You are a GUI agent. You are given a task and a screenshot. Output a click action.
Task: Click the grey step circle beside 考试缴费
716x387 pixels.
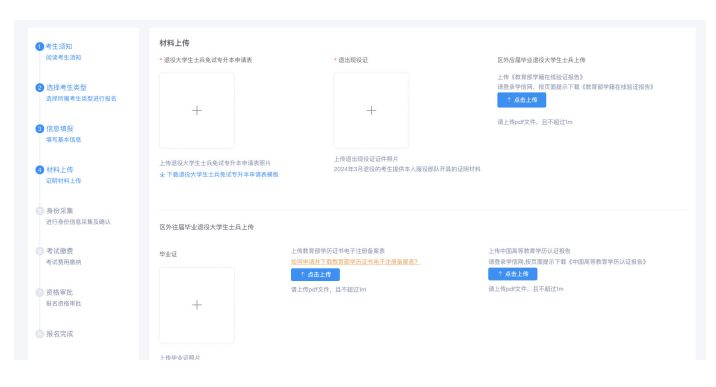pyautogui.click(x=40, y=251)
